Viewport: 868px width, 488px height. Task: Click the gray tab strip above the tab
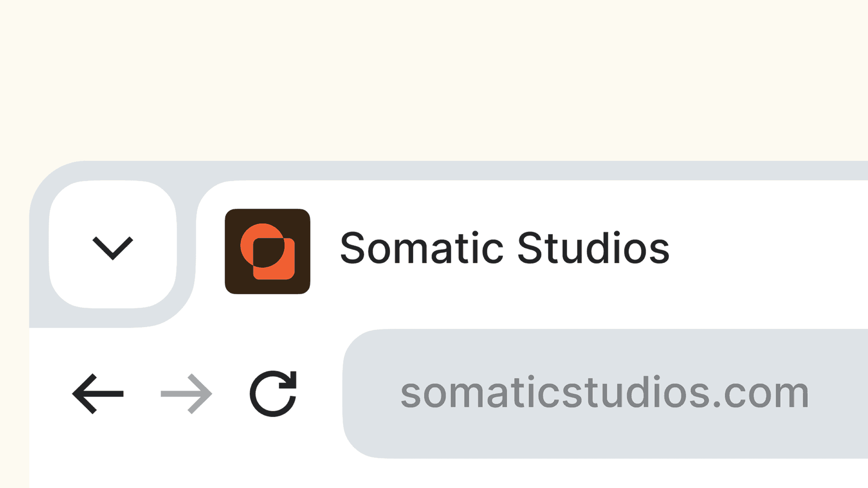(x=496, y=171)
